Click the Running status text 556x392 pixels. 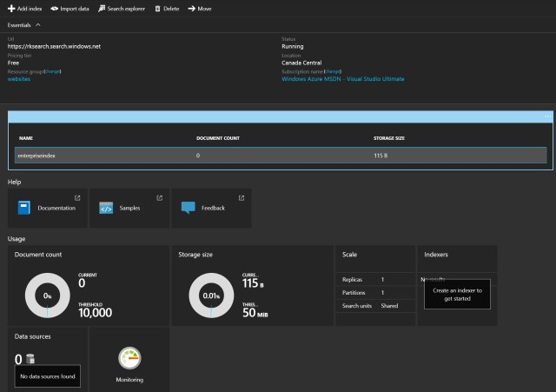click(293, 46)
